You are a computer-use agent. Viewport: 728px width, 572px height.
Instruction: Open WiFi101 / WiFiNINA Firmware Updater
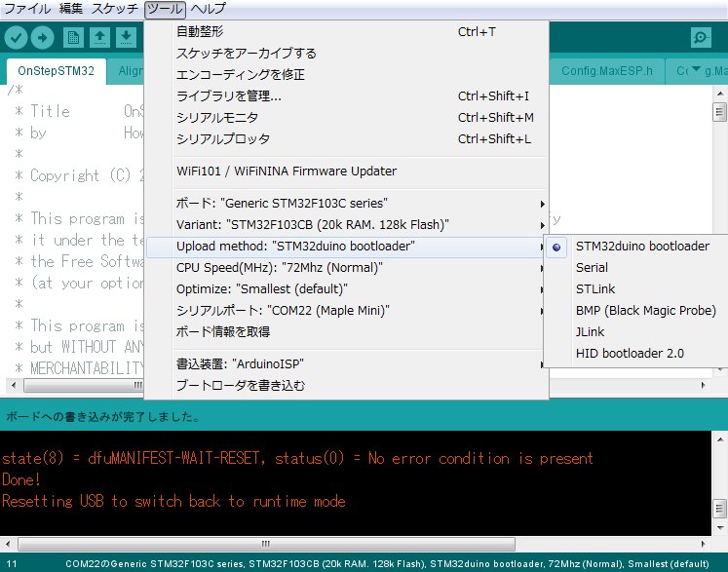click(346, 171)
